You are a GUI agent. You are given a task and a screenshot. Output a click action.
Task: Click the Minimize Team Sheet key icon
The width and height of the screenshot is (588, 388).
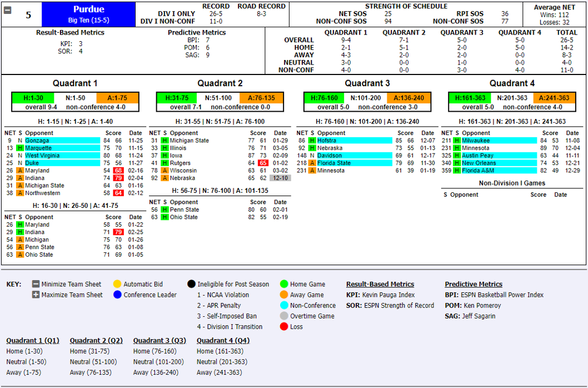pyautogui.click(x=36, y=284)
